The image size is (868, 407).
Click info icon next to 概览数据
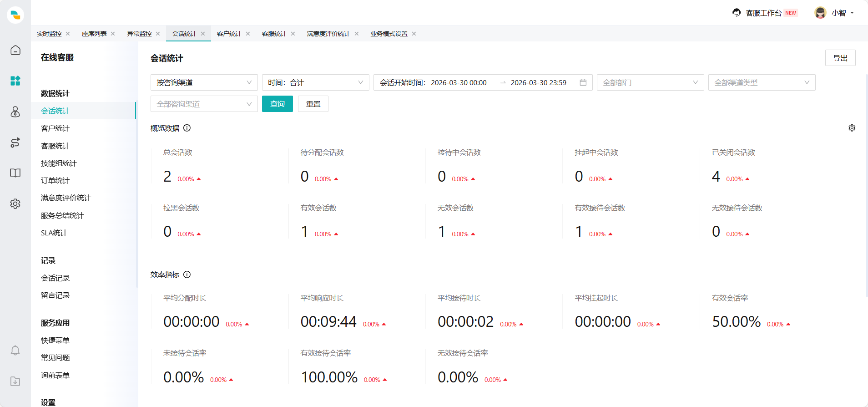pyautogui.click(x=187, y=128)
